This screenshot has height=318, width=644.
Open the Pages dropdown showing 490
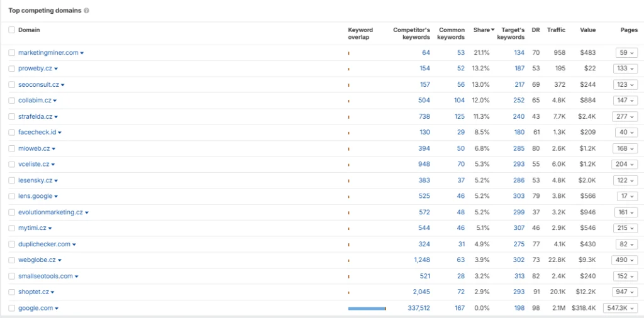(625, 260)
